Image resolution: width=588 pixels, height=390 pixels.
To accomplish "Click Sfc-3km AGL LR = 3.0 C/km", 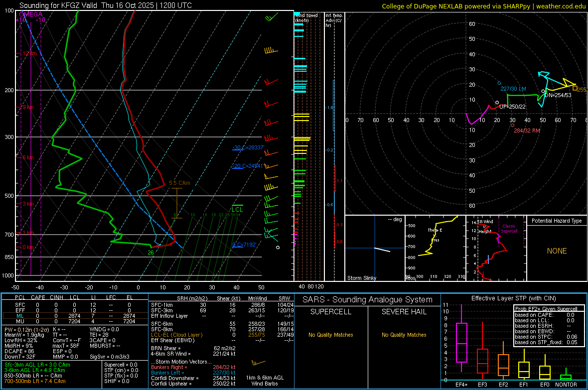I will (37, 365).
